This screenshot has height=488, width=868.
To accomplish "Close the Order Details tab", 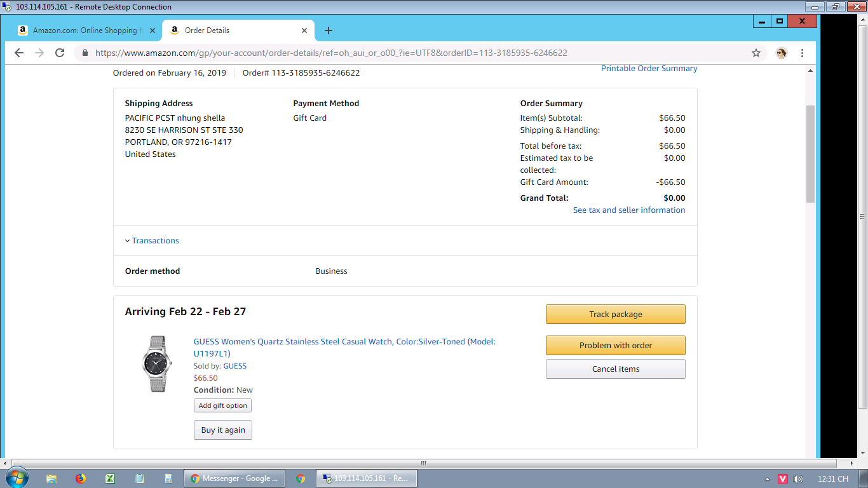I will [304, 30].
